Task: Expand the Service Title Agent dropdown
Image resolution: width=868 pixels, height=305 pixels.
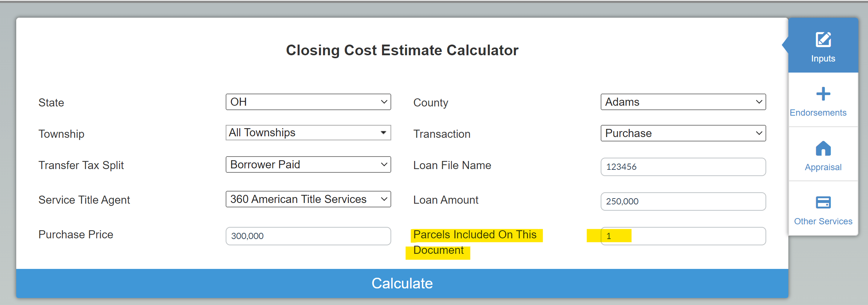Action: 308,199
